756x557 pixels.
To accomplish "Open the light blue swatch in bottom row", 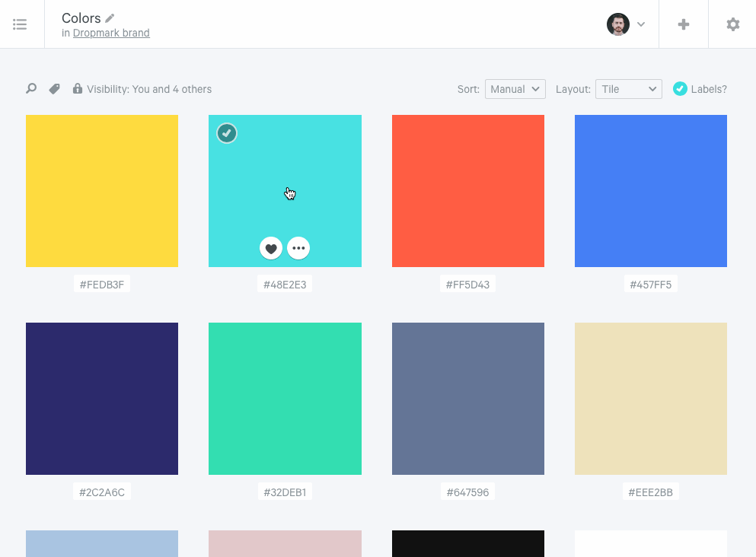I will [102, 543].
